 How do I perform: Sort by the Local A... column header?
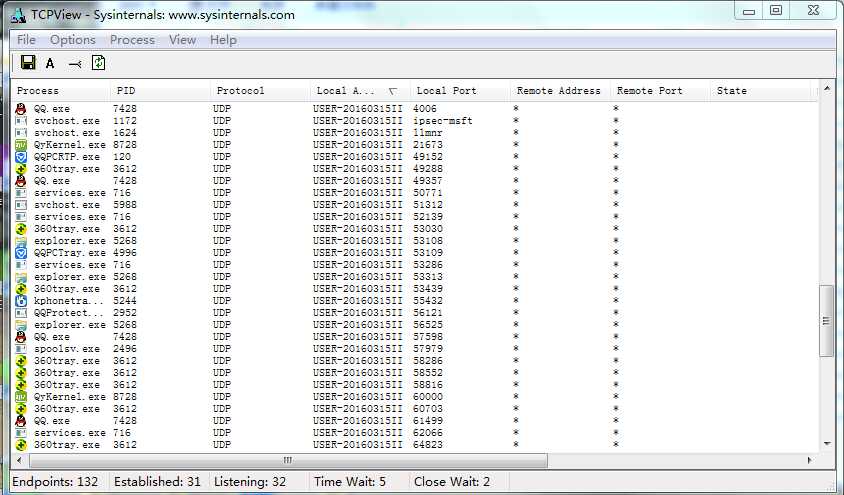360,90
